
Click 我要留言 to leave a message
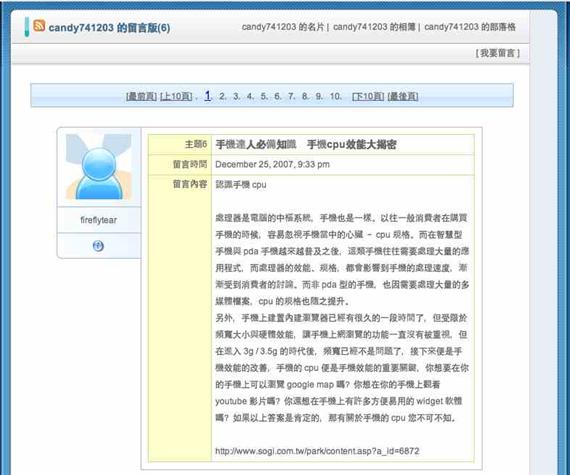pyautogui.click(x=498, y=53)
